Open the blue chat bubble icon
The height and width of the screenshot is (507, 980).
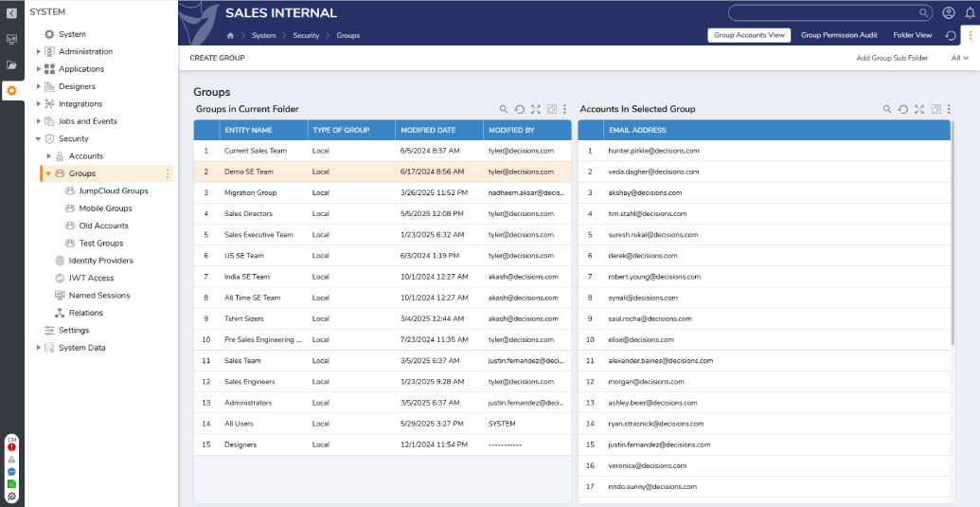tap(11, 471)
